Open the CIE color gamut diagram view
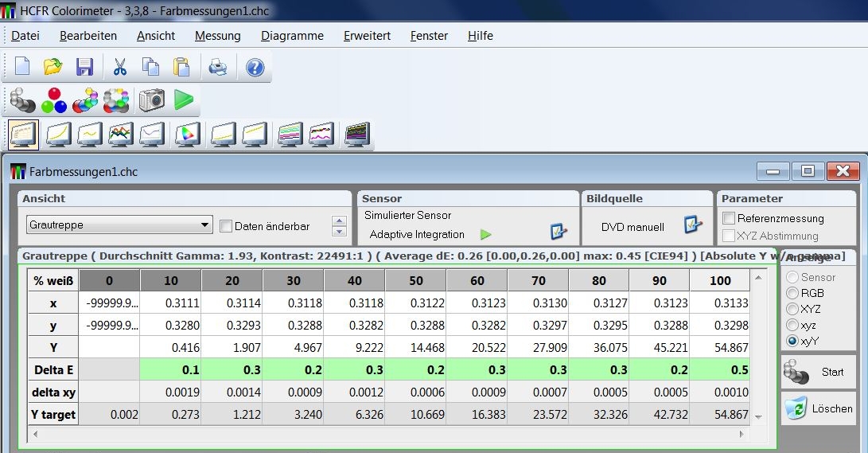 tap(188, 135)
